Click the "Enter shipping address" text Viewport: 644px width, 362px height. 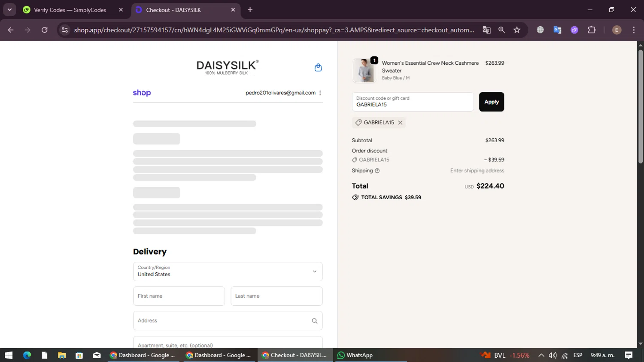coord(477,170)
